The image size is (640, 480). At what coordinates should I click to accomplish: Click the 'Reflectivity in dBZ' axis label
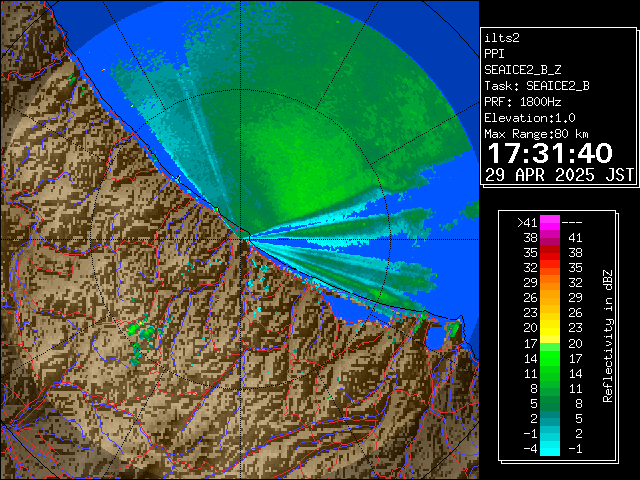click(x=608, y=336)
